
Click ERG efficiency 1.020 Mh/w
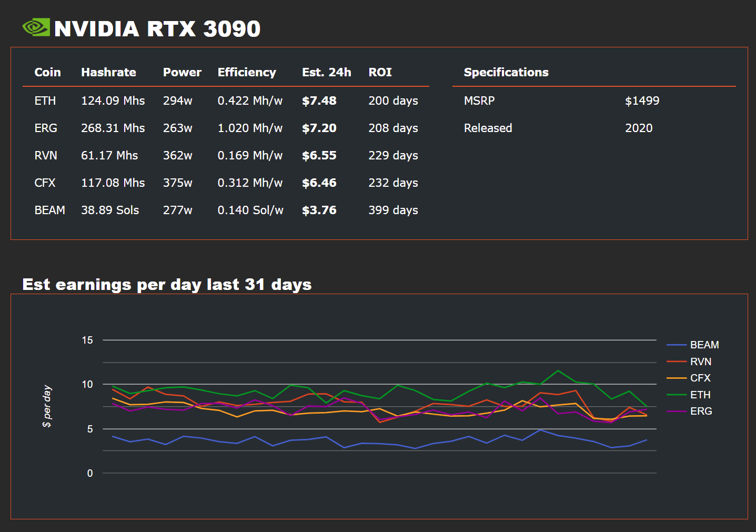click(x=250, y=128)
